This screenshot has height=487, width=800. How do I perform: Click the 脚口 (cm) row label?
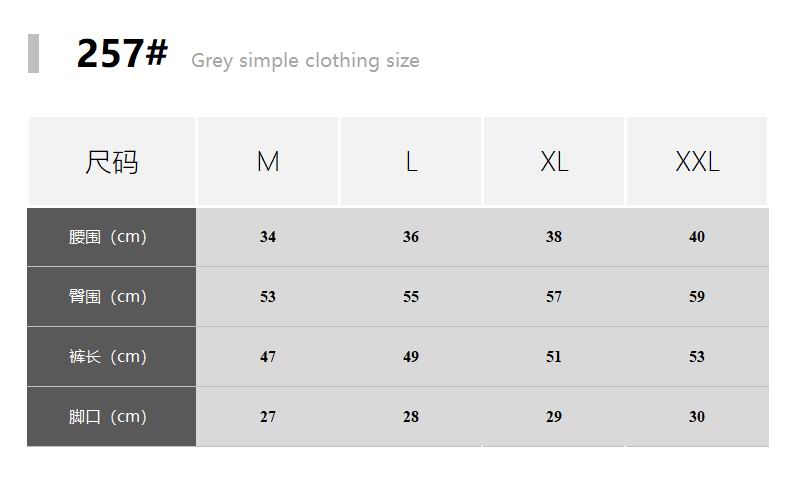(108, 417)
